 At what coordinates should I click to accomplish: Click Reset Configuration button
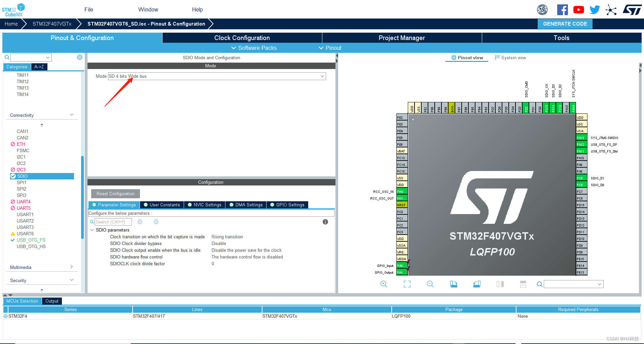[x=115, y=194]
